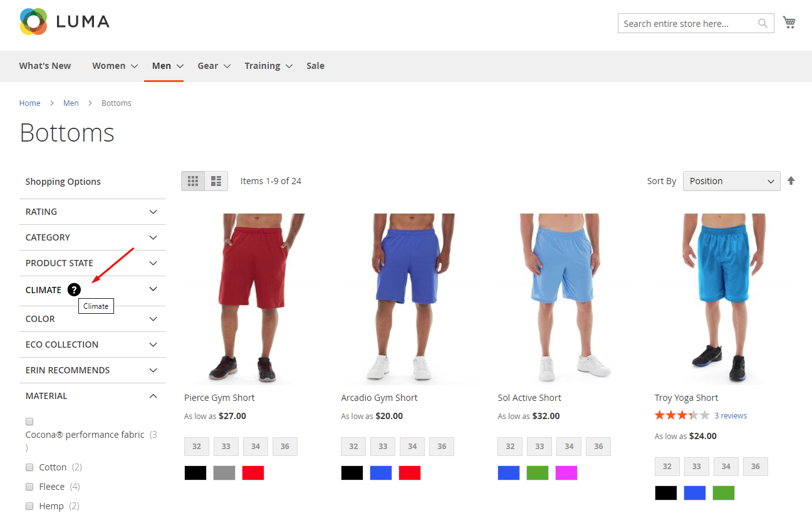This screenshot has width=812, height=513.
Task: Open the Sort By Position dropdown
Action: 731,181
